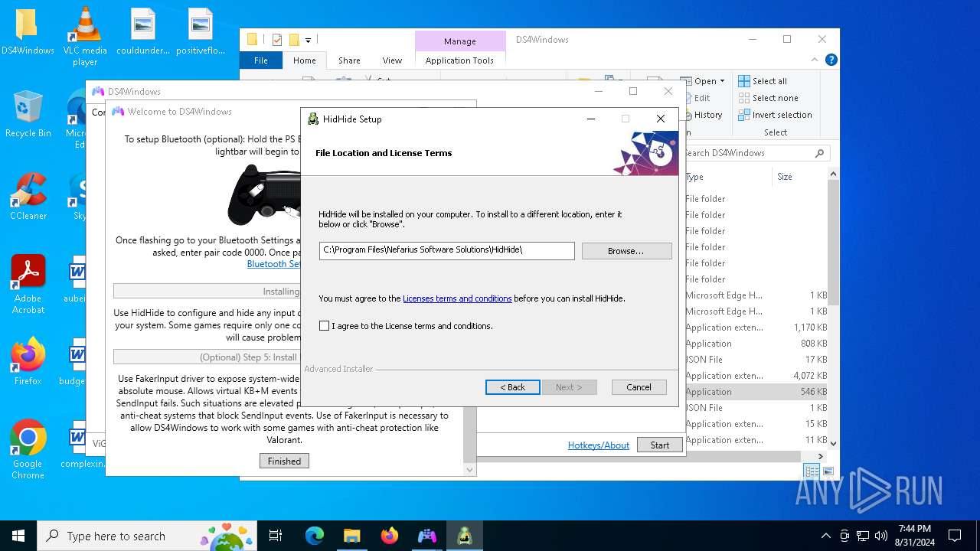Open the notification center icon

pos(955,536)
